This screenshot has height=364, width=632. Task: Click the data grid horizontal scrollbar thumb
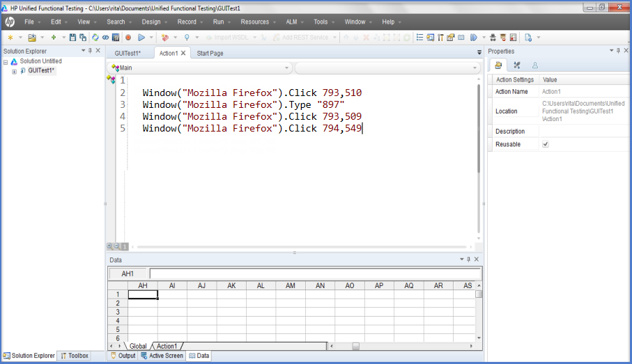click(x=355, y=346)
